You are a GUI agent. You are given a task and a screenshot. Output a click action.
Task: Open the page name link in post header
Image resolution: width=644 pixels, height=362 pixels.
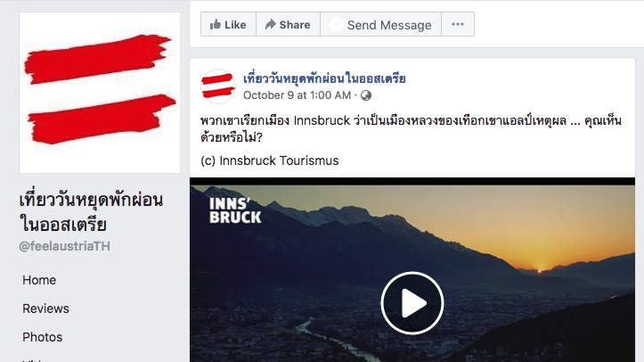324,78
